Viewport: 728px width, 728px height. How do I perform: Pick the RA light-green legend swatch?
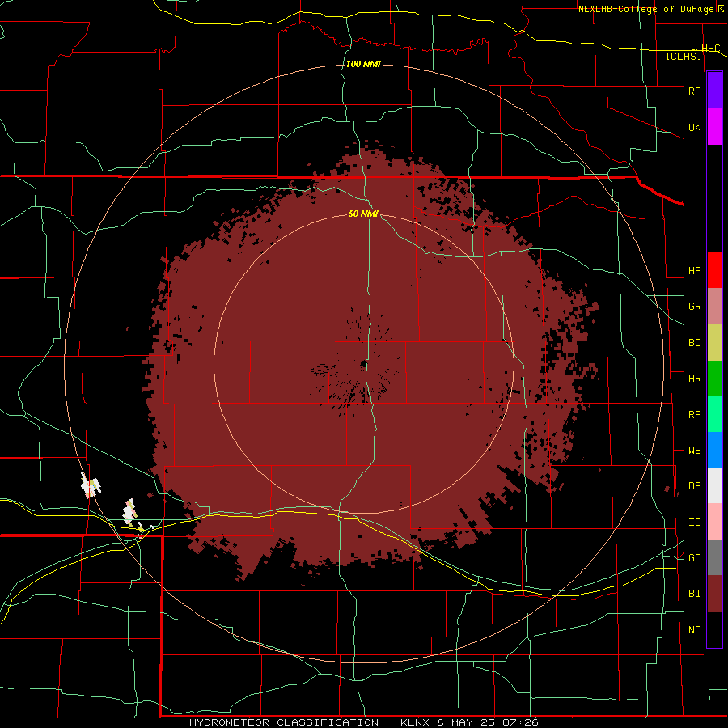tap(714, 414)
